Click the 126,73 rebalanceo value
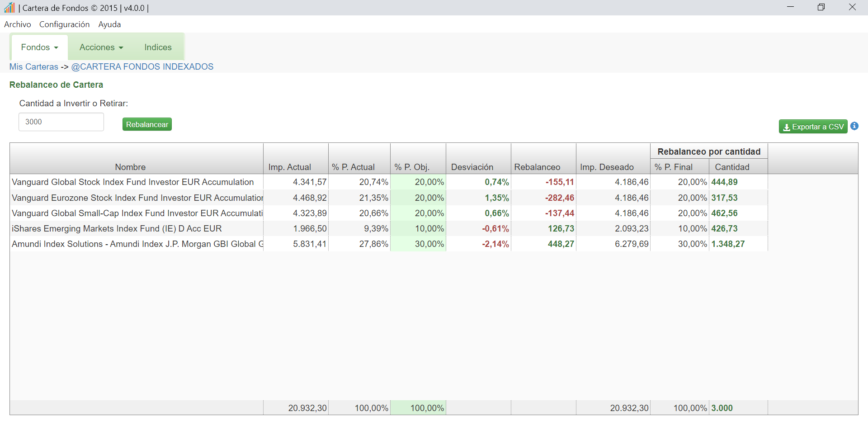The image size is (868, 421). (561, 228)
